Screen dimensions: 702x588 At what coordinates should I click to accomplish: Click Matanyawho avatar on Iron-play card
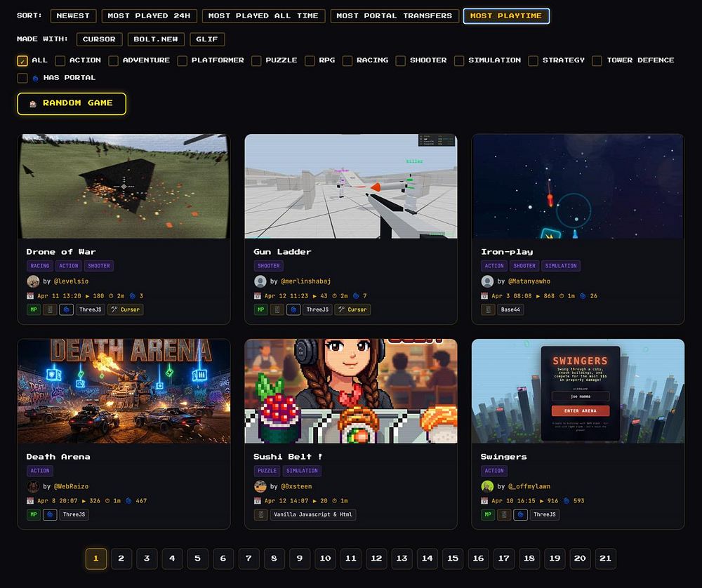pos(487,281)
